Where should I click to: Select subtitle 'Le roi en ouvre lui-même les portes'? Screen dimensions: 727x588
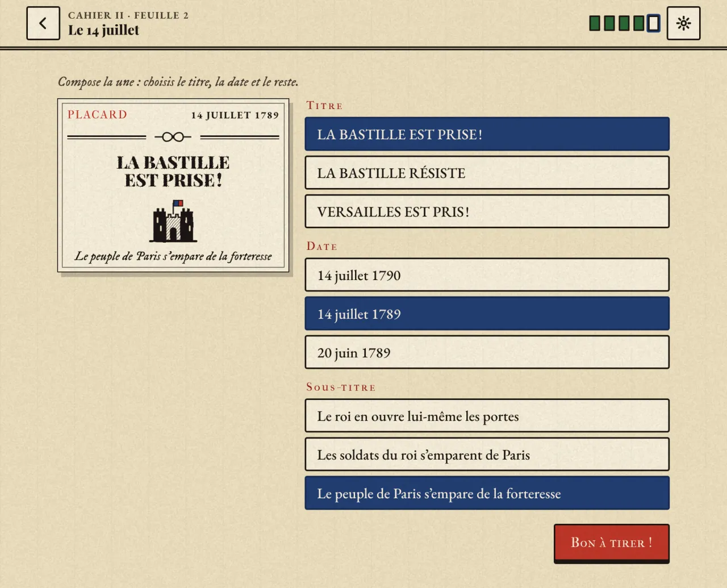(x=487, y=416)
